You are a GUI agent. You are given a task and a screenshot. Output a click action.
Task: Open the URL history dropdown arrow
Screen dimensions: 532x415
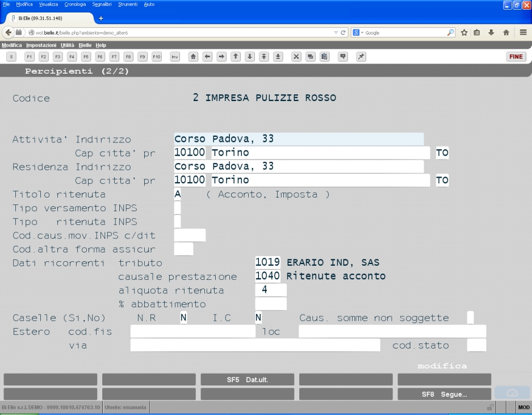336,32
